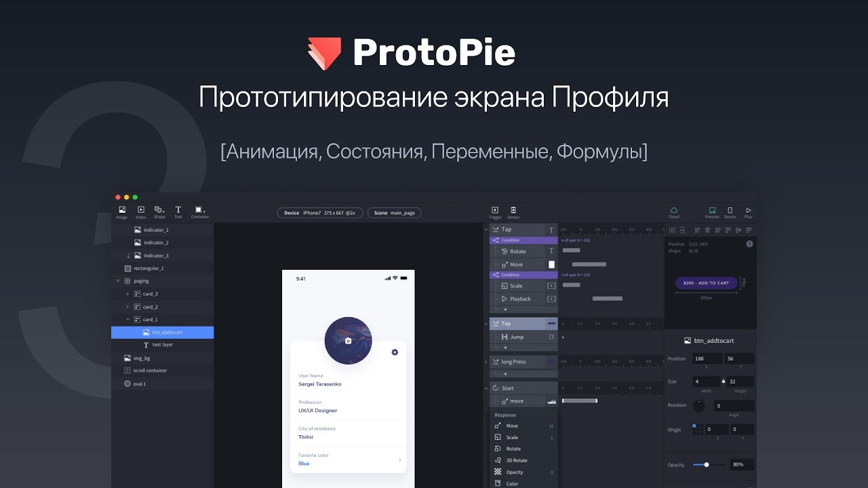Select the btn_addtocart layer
Screen dimensions: 868x488
(x=163, y=332)
